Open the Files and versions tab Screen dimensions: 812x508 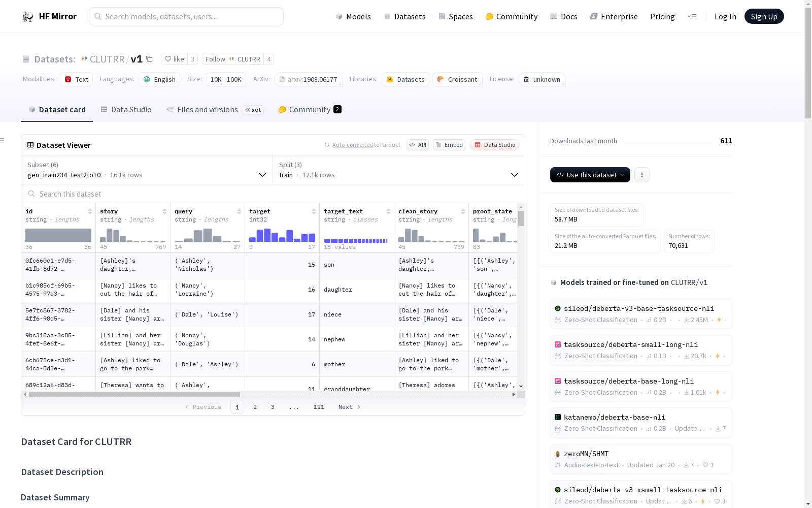215,110
